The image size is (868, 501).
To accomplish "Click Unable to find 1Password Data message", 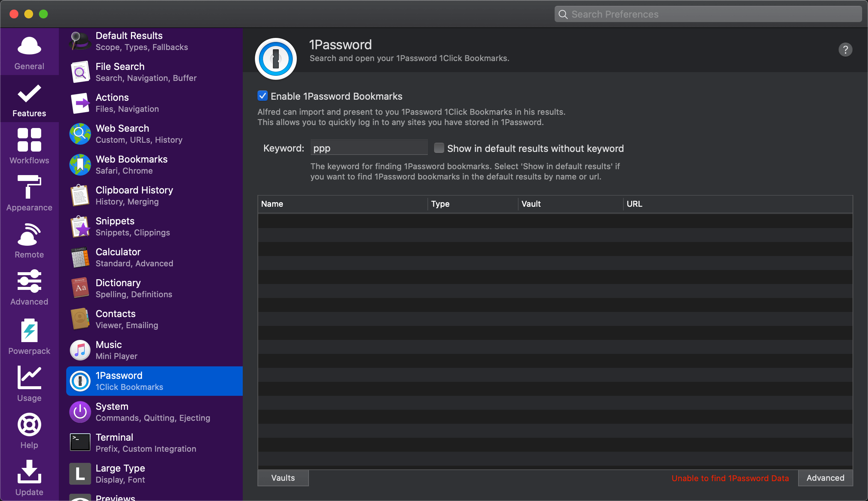I will tap(730, 478).
